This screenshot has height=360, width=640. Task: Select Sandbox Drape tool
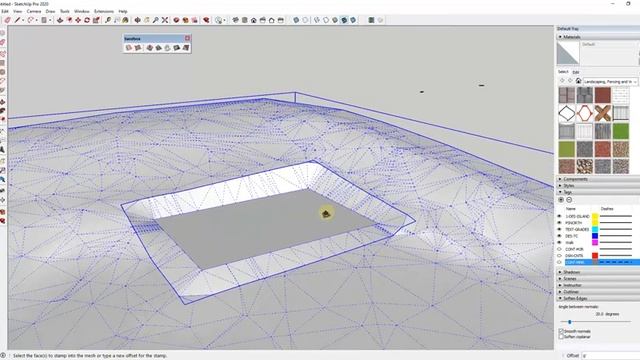point(167,48)
